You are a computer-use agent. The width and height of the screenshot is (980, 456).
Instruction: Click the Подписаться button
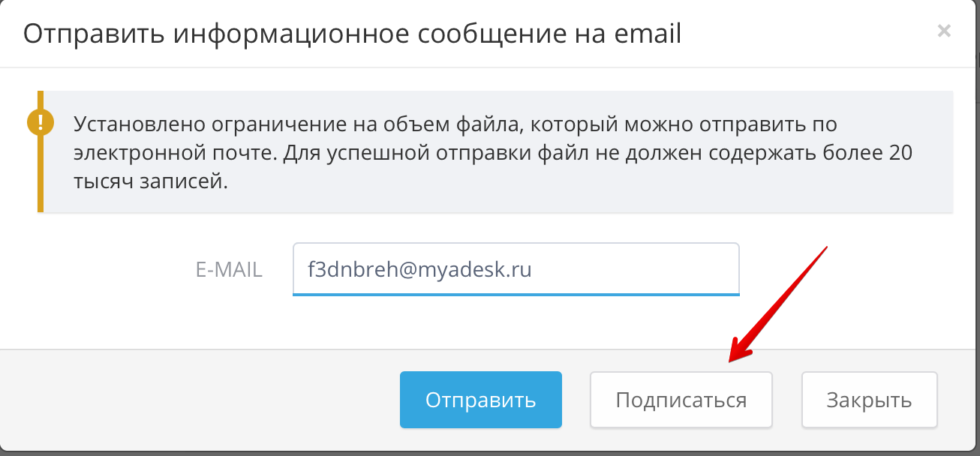[681, 400]
